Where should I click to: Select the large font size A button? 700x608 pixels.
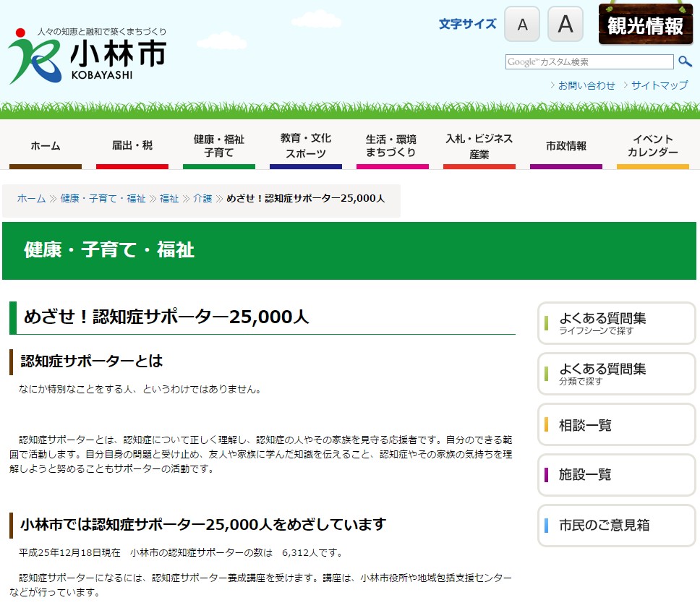(565, 25)
